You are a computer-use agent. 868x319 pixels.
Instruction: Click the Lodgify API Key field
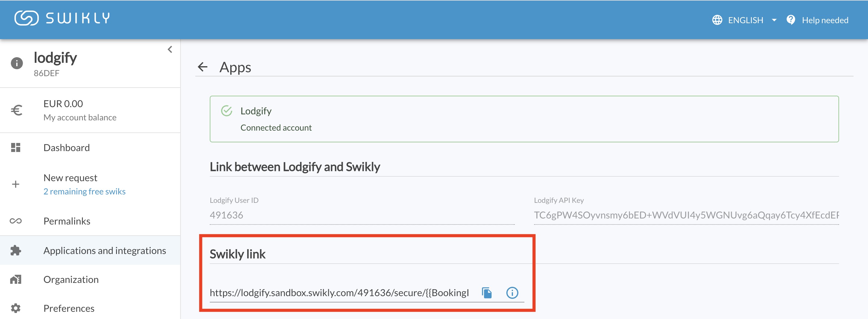pos(686,215)
